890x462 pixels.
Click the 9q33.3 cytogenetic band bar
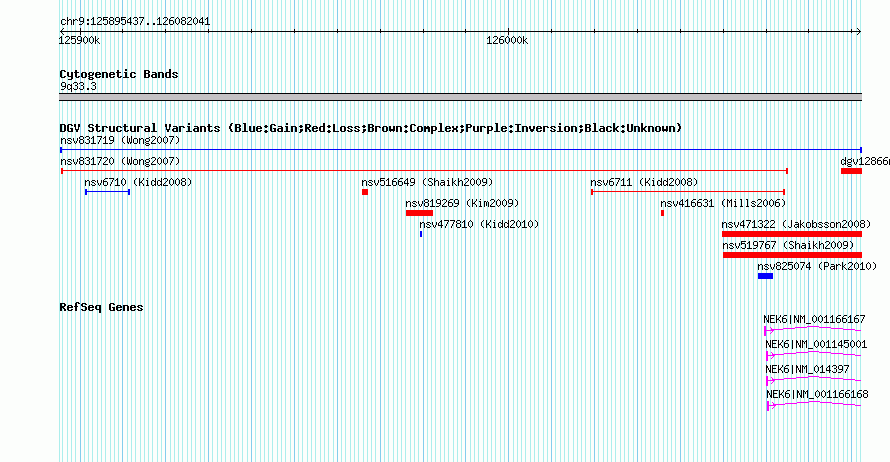[x=461, y=97]
